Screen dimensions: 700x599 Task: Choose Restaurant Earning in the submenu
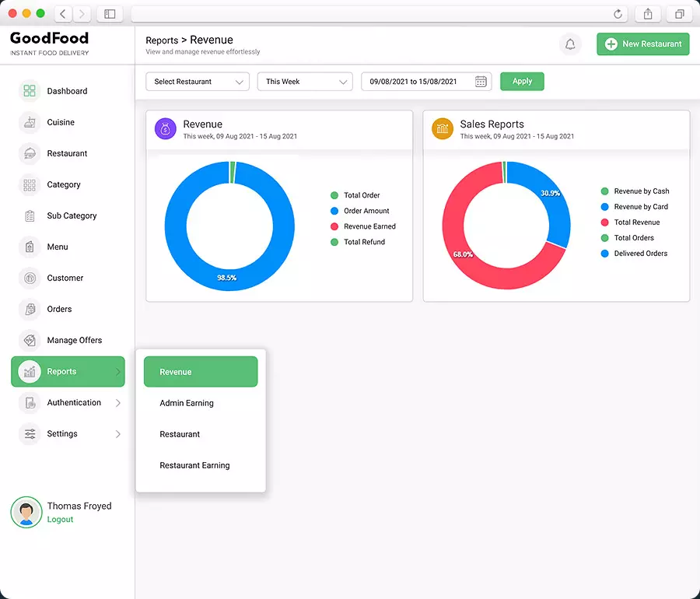coord(194,465)
